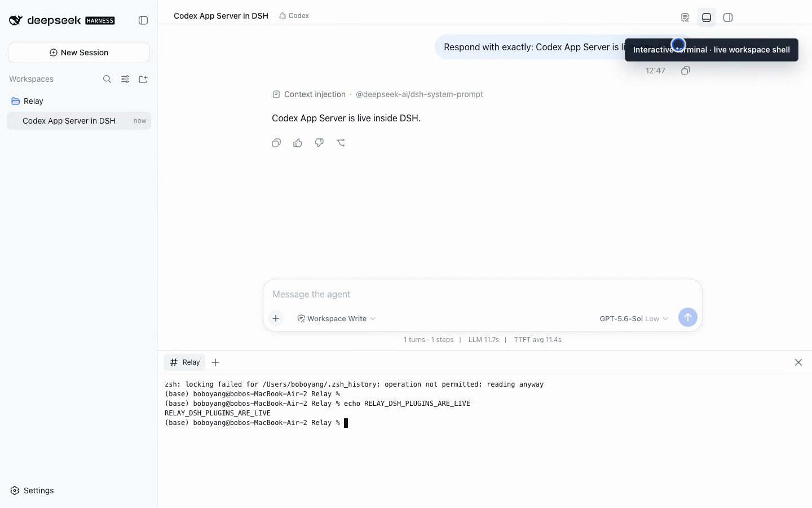Copy the user message at 12:47

pyautogui.click(x=686, y=71)
